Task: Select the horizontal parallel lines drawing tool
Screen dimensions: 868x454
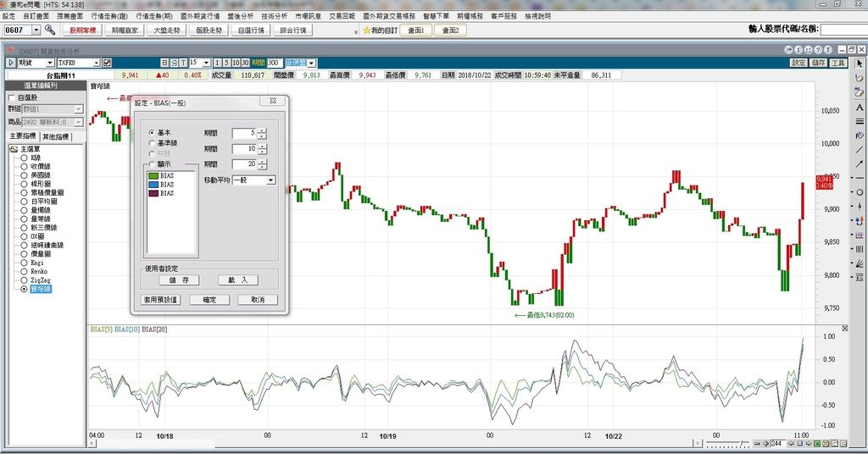Action: [x=860, y=121]
